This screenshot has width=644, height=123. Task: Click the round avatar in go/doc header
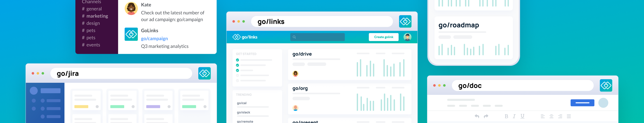(x=603, y=103)
